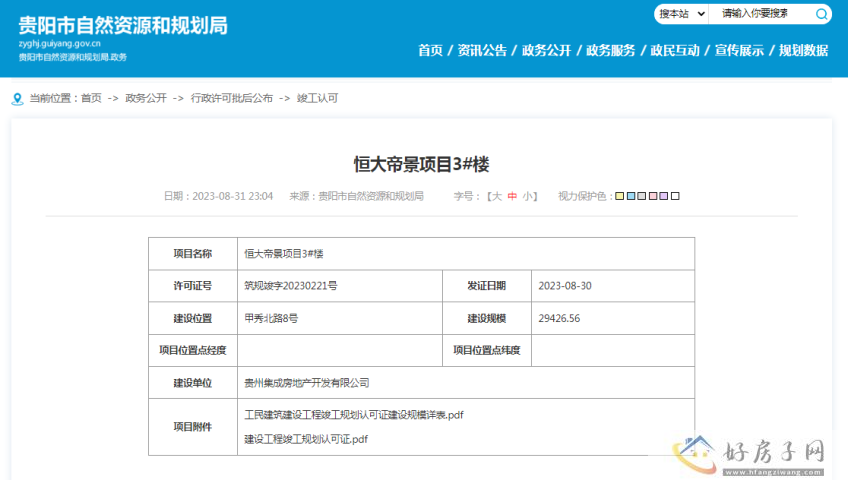Go to 首页 in the breadcrumb
This screenshot has width=848, height=480.
(91, 98)
